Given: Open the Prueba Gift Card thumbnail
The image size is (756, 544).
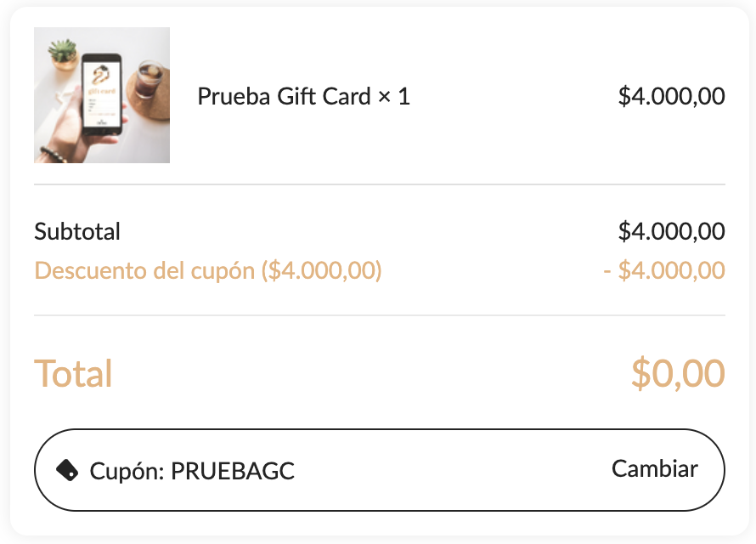Looking at the screenshot, I should (x=102, y=95).
